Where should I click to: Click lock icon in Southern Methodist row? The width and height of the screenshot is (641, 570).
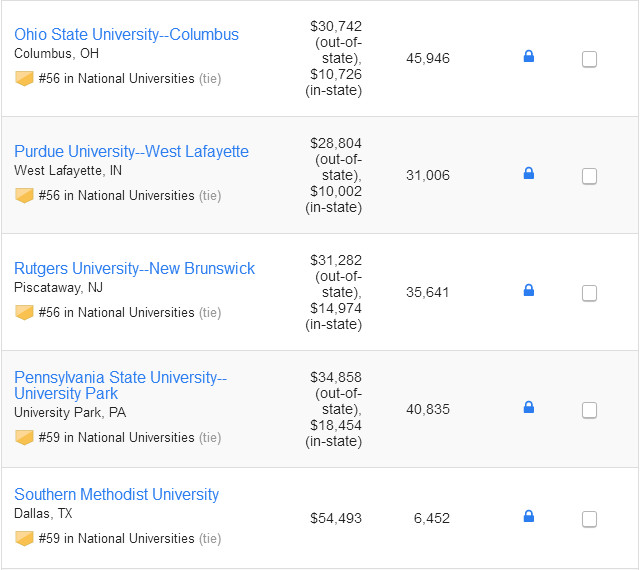point(529,517)
